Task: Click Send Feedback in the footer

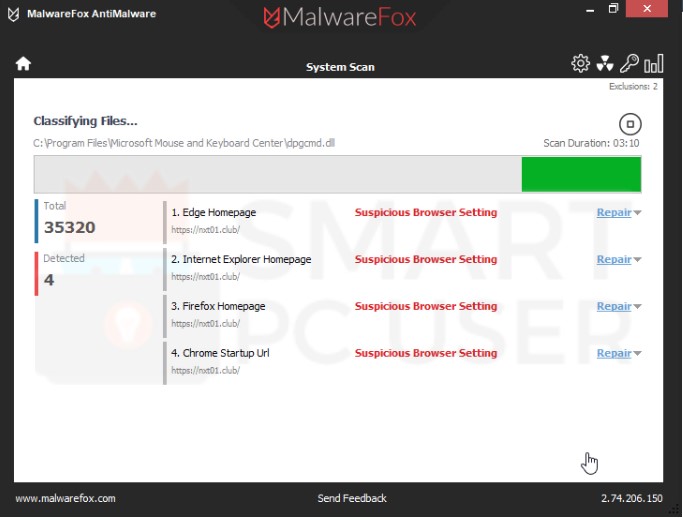Action: click(351, 498)
